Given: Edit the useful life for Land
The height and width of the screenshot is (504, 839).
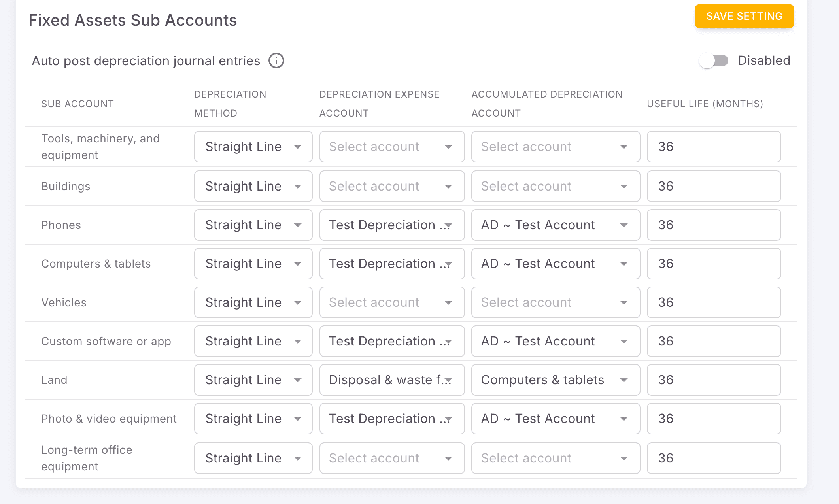Looking at the screenshot, I should click(713, 380).
